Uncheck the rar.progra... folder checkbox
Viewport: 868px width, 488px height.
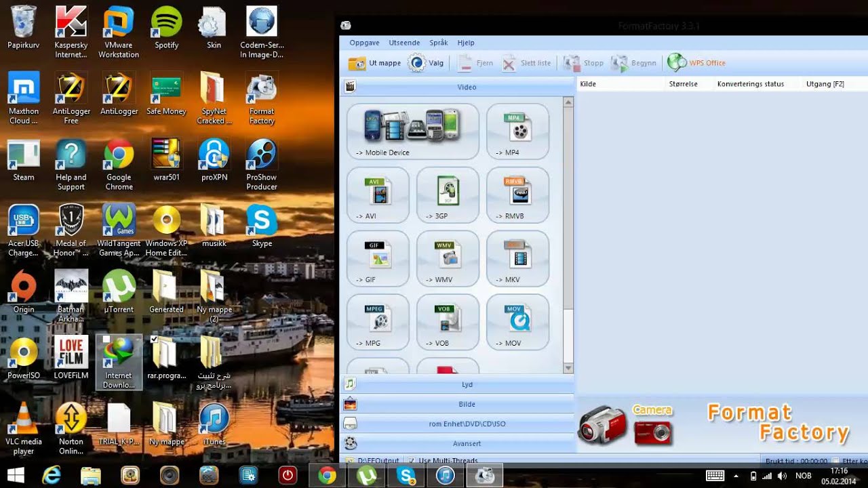point(154,339)
